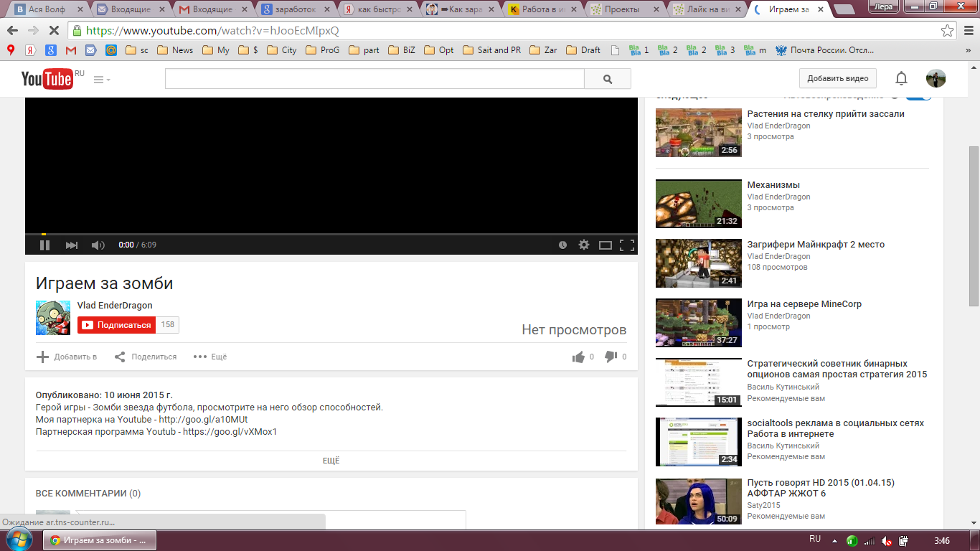This screenshot has width=980, height=551.
Task: Open the goo.gl/a10MUt link
Action: (204, 420)
